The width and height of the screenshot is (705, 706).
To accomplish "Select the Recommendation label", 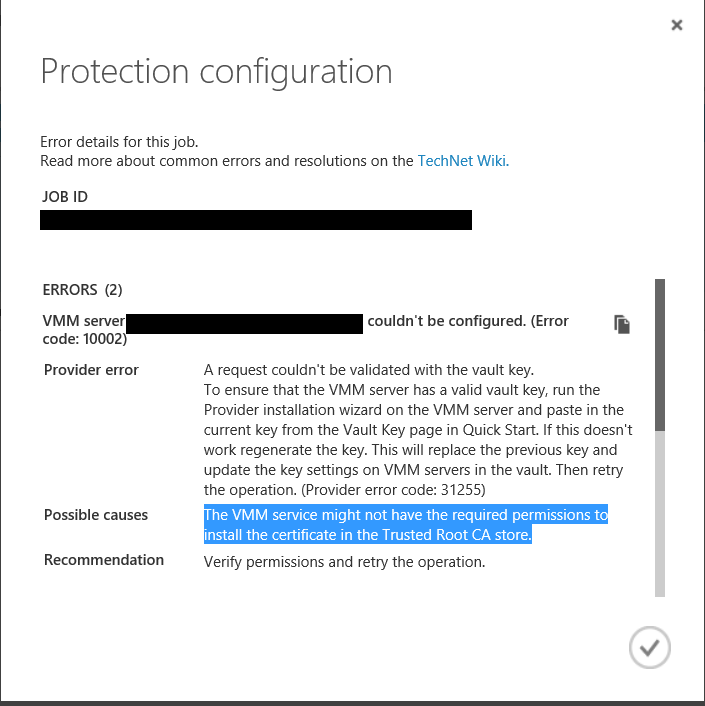I will (104, 560).
